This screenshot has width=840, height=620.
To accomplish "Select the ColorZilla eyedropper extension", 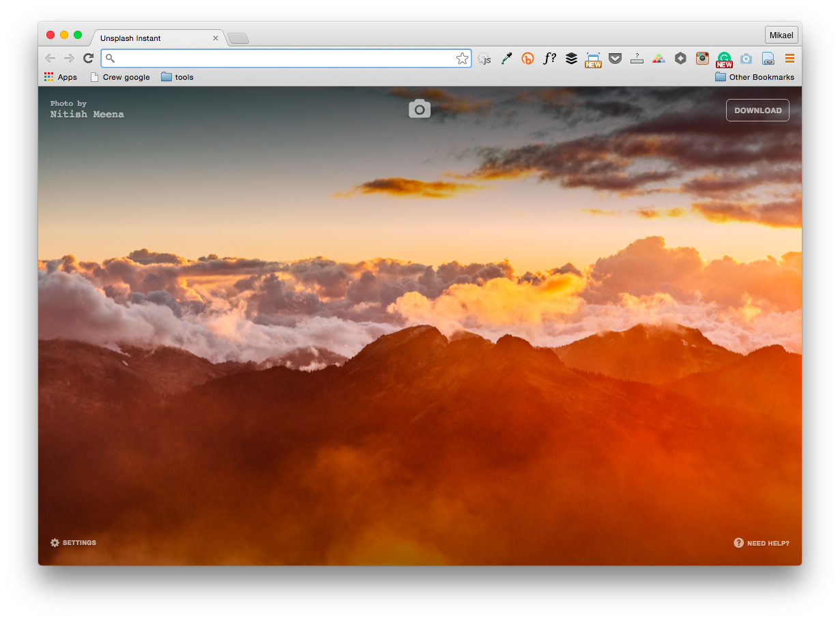I will point(506,59).
